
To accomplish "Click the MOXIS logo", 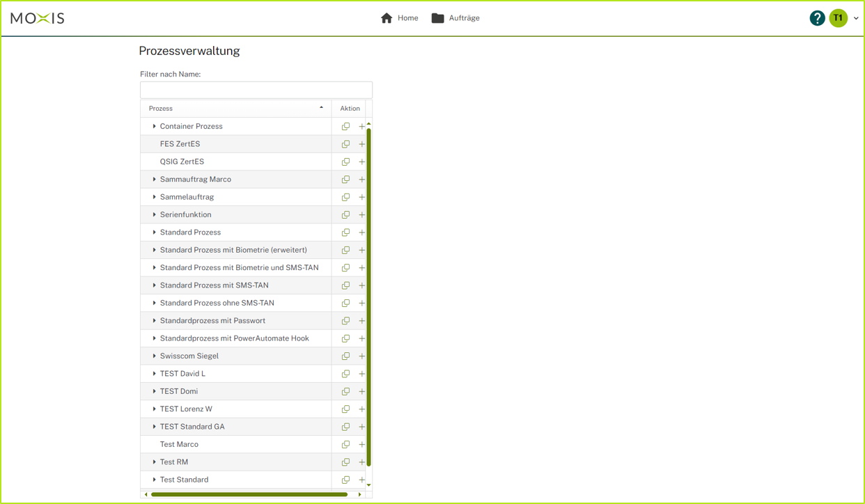I will (x=38, y=18).
